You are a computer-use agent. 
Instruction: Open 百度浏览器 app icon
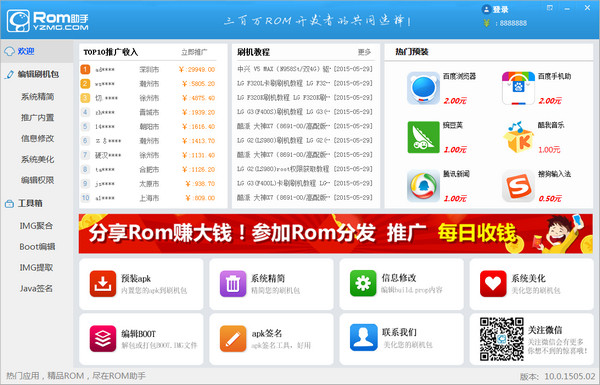(423, 88)
